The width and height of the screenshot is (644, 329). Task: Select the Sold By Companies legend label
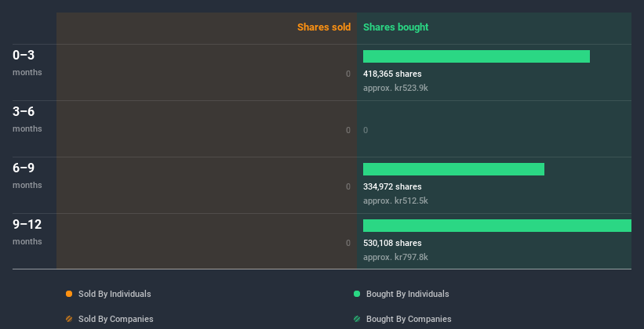(x=116, y=319)
